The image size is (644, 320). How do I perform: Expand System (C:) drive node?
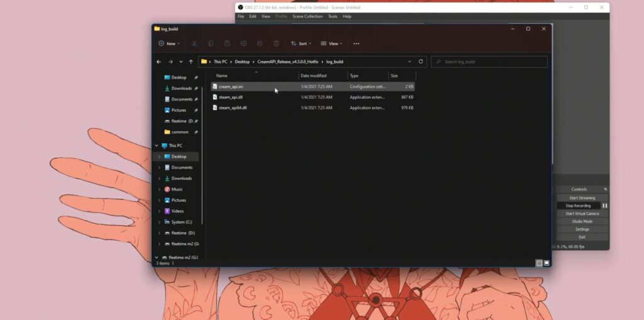coord(159,222)
